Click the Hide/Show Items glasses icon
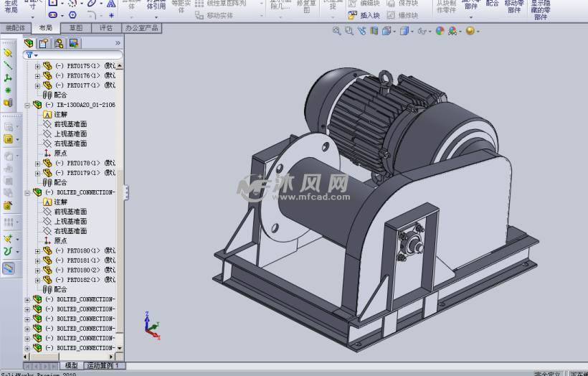The width and height of the screenshot is (588, 376). 422,31
